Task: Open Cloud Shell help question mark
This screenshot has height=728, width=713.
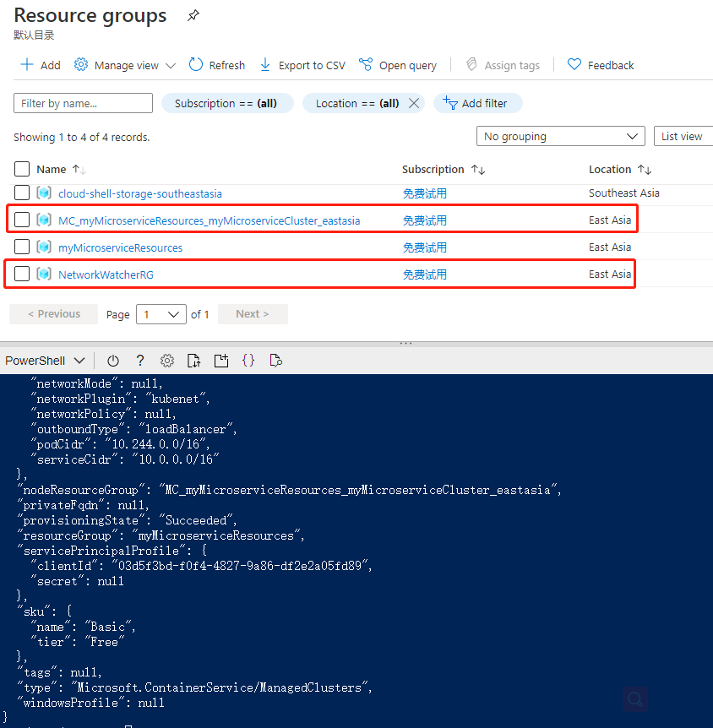Action: [x=140, y=361]
